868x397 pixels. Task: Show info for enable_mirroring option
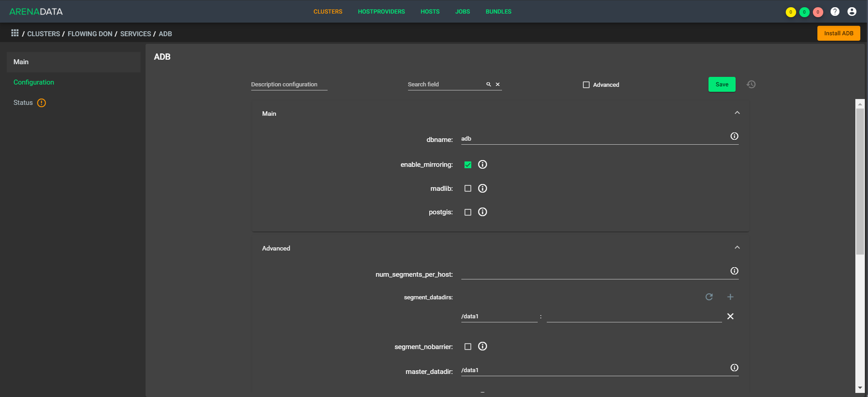click(483, 165)
